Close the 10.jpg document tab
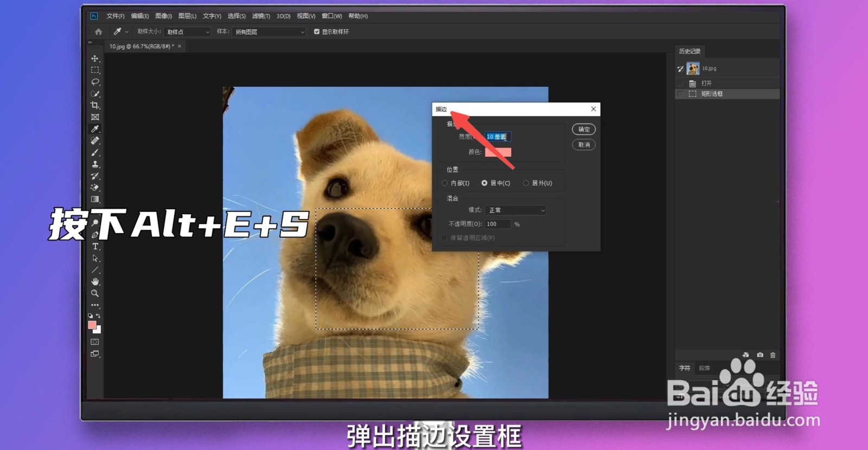The image size is (868, 450). [180, 47]
